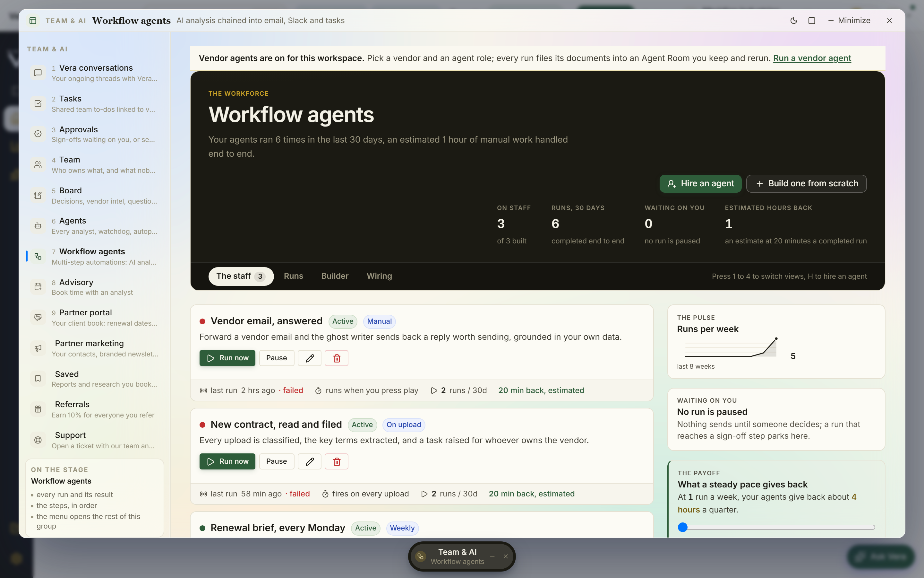Click Active badge on Vendor email

(343, 321)
